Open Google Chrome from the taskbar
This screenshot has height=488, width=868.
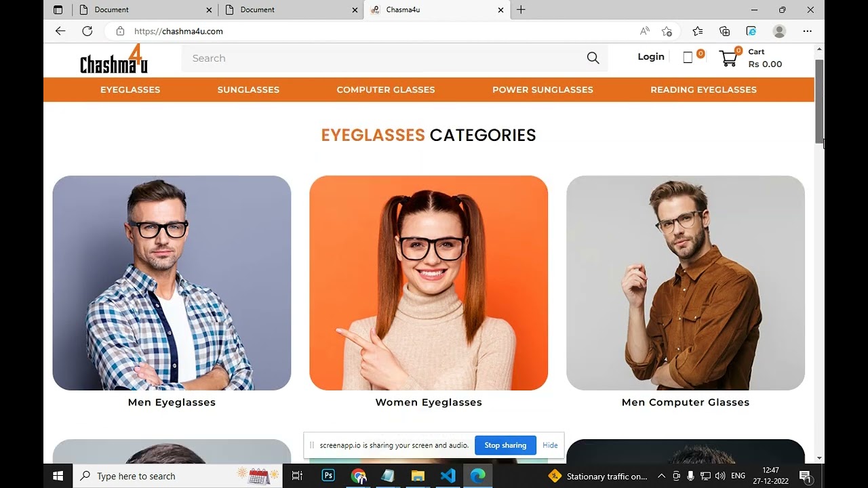359,476
